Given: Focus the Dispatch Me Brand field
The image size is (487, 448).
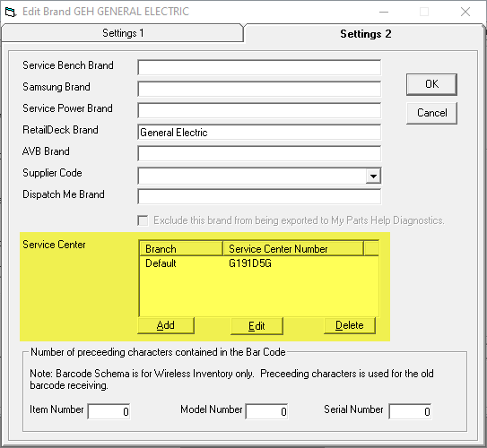Looking at the screenshot, I should click(259, 197).
